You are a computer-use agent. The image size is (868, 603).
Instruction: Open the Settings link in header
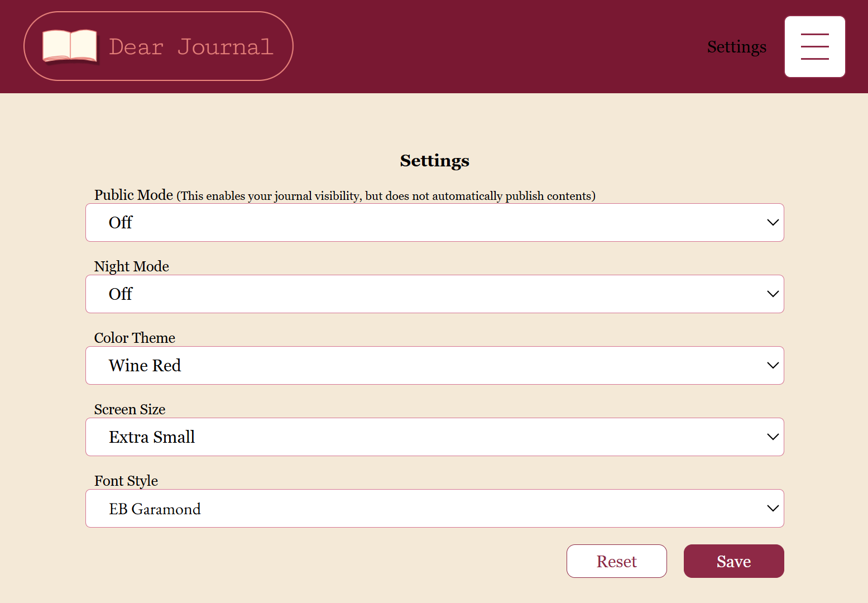(737, 47)
